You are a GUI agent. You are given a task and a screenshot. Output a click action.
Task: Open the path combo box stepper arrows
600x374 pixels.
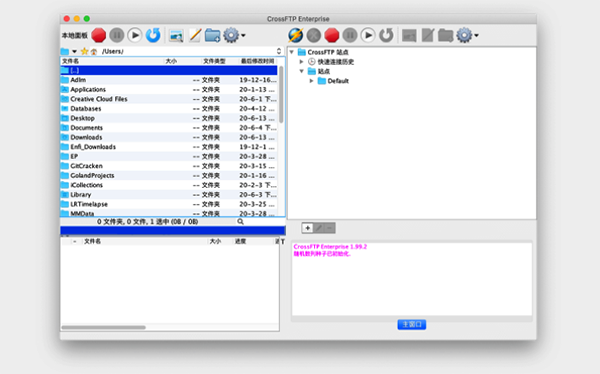point(279,51)
